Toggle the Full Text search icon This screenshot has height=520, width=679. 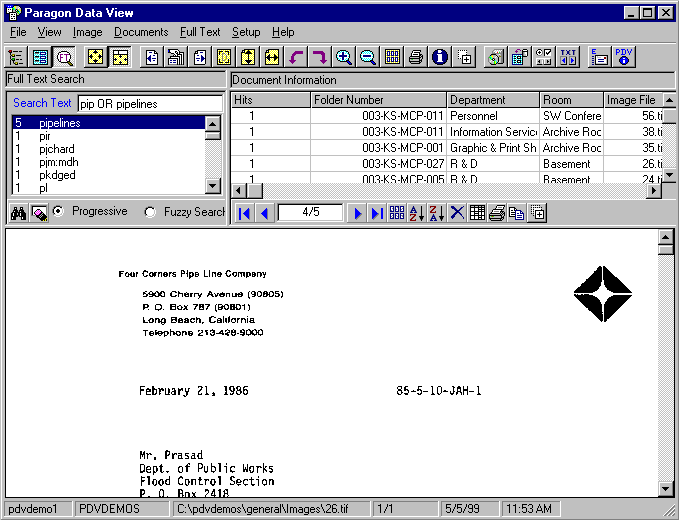[x=65, y=57]
